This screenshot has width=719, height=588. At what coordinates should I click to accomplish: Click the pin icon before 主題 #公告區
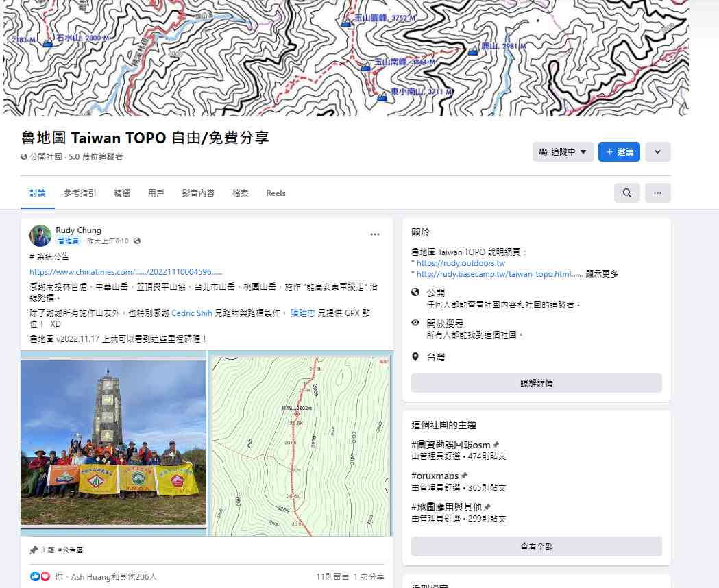point(34,550)
